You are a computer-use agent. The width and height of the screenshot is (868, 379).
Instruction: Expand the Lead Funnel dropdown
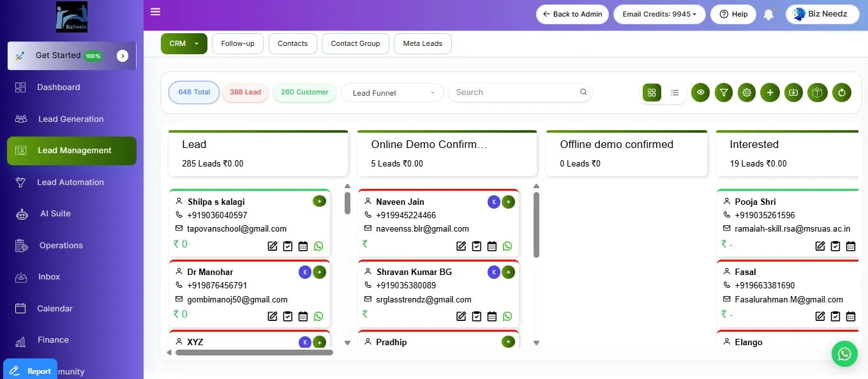tap(392, 93)
